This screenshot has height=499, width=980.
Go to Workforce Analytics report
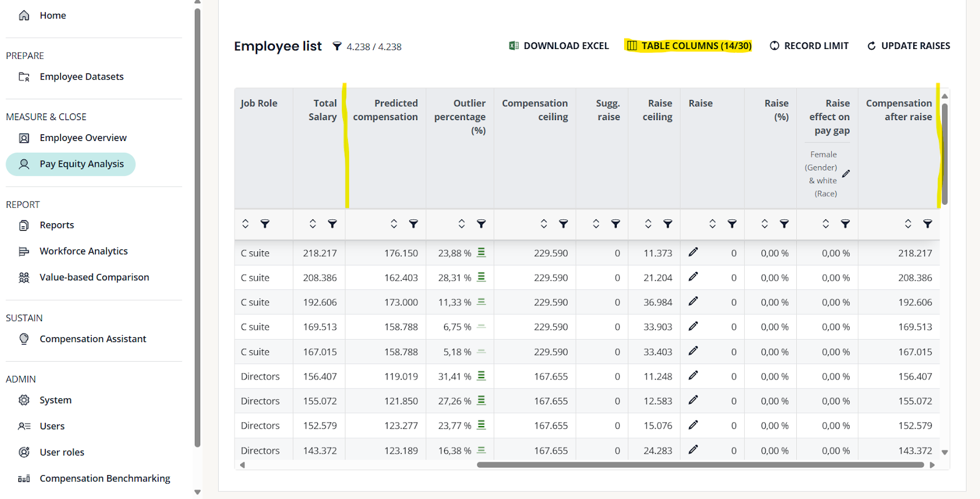(83, 251)
